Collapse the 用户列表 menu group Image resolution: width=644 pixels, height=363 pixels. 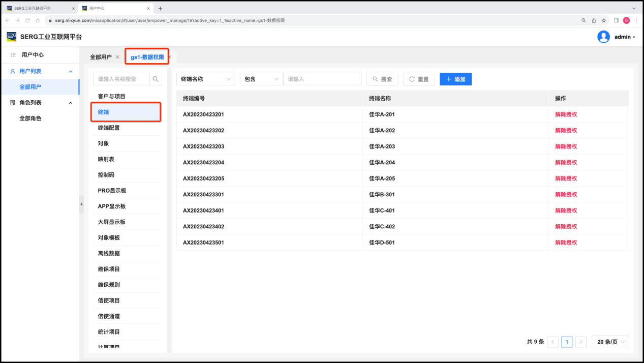pyautogui.click(x=71, y=72)
